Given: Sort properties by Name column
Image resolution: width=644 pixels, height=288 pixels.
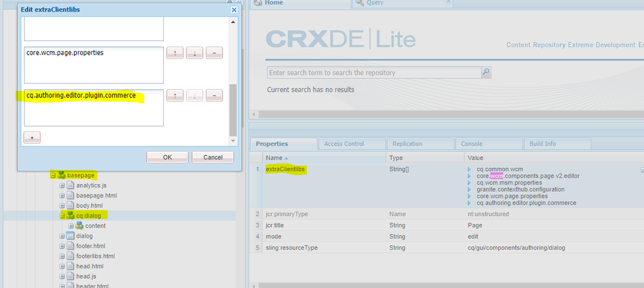Looking at the screenshot, I should [x=324, y=158].
